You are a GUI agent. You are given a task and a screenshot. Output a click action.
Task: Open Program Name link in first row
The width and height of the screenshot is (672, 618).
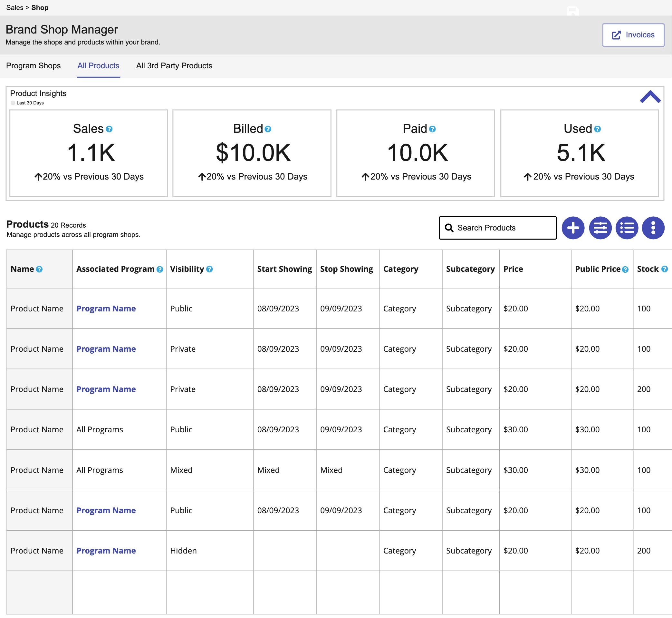106,309
